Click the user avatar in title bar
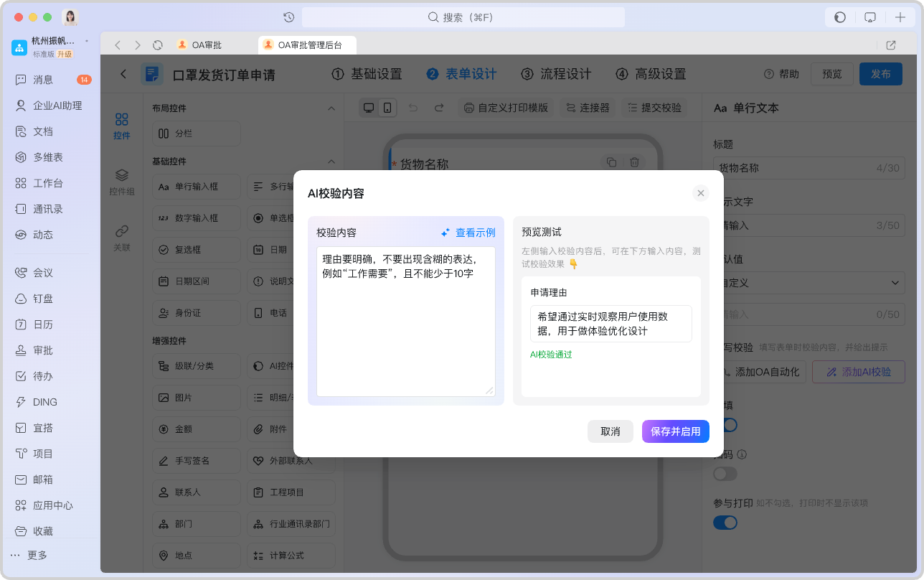Image resolution: width=924 pixels, height=580 pixels. [70, 17]
